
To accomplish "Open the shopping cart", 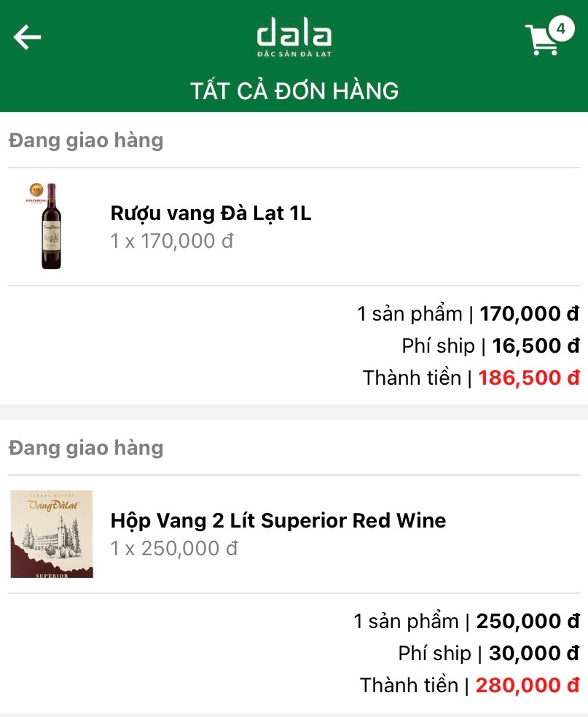I will click(x=542, y=42).
